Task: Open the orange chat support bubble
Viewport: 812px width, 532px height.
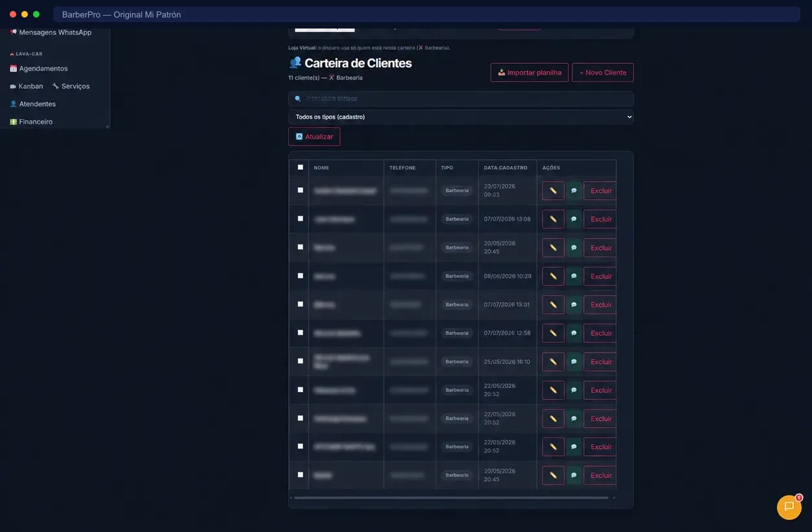Action: (789, 507)
